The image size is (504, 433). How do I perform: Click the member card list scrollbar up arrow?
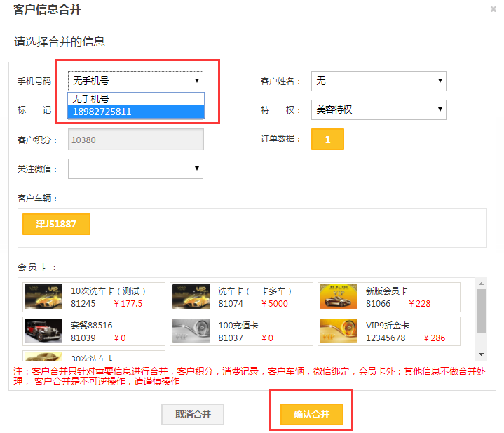click(481, 284)
